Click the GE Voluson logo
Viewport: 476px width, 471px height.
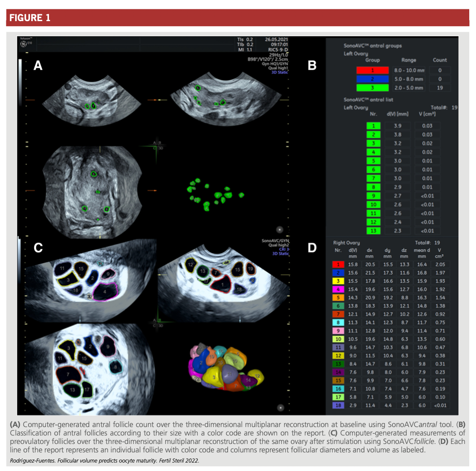click(x=23, y=44)
